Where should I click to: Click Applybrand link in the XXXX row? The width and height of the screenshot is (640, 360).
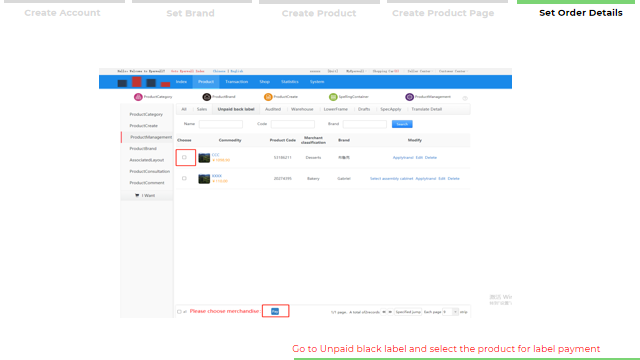tap(426, 179)
